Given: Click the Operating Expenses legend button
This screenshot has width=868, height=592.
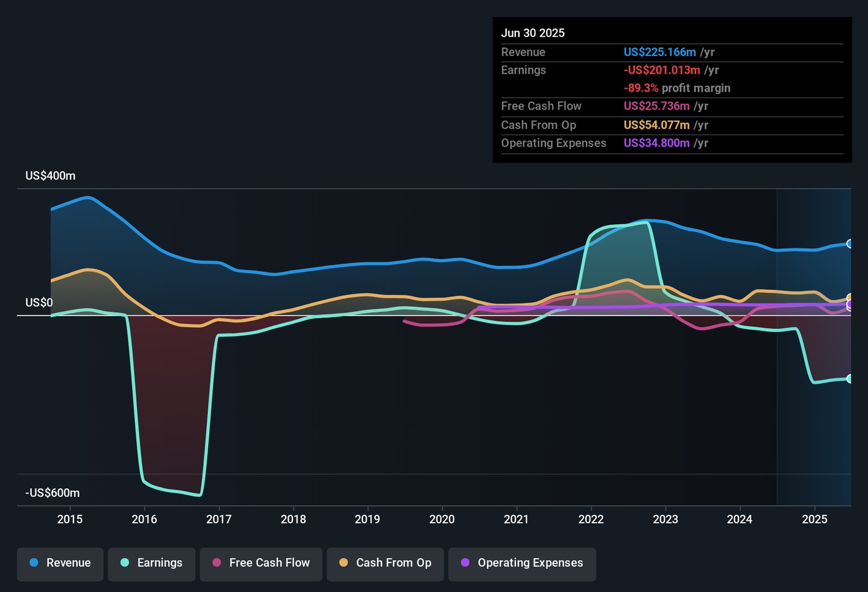Looking at the screenshot, I should click(522, 564).
